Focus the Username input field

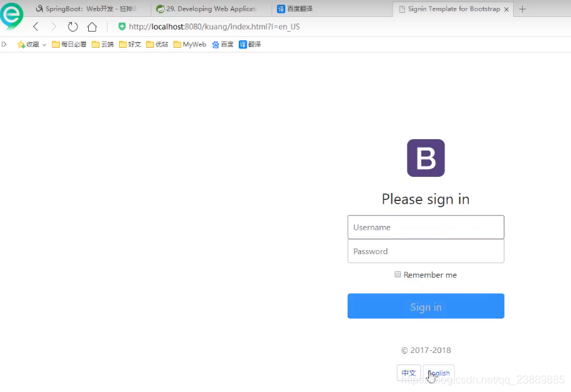click(426, 227)
